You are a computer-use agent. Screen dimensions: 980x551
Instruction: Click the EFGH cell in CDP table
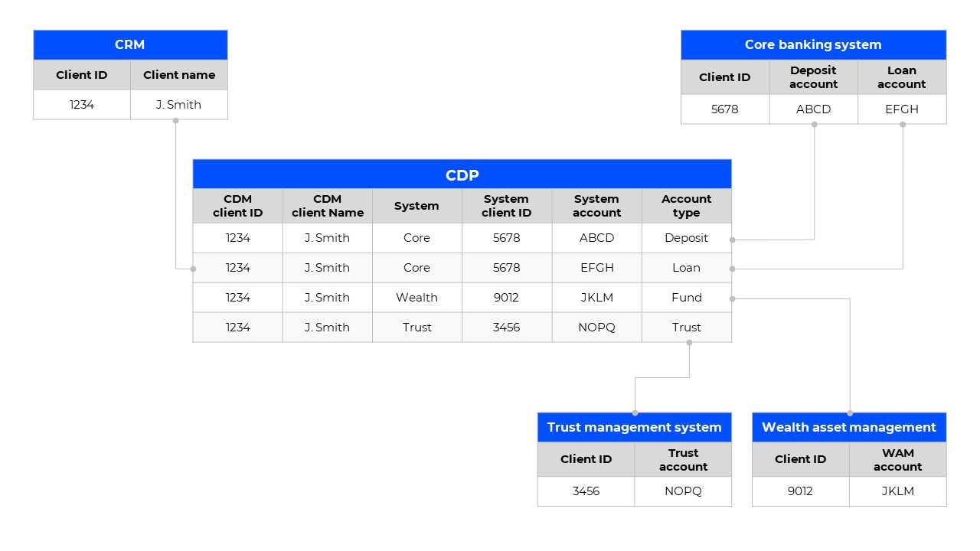click(596, 268)
